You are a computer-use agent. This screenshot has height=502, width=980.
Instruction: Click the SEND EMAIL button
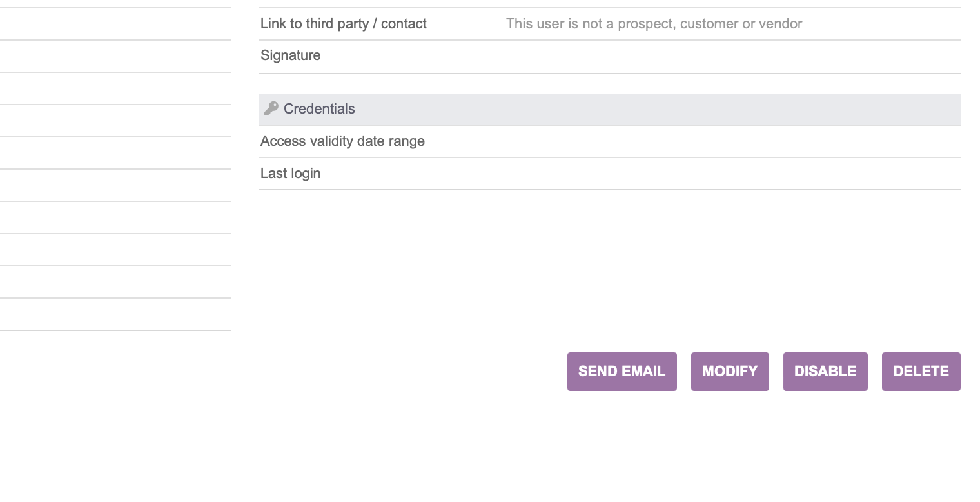622,372
